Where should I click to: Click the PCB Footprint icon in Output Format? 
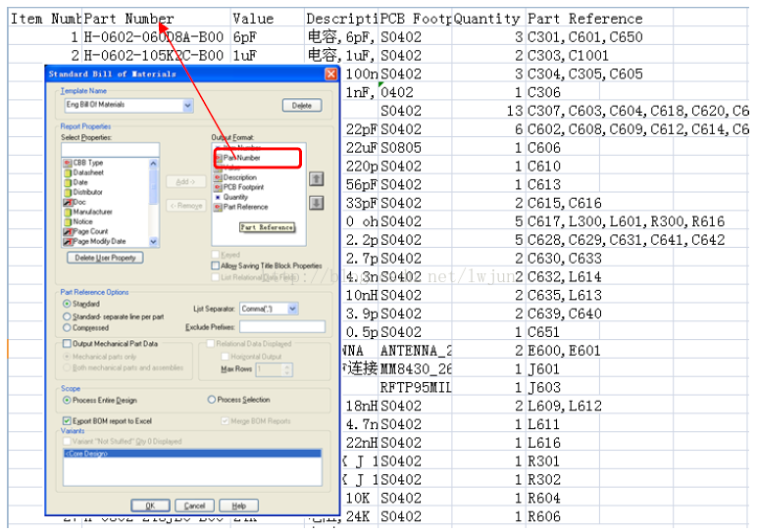point(218,188)
